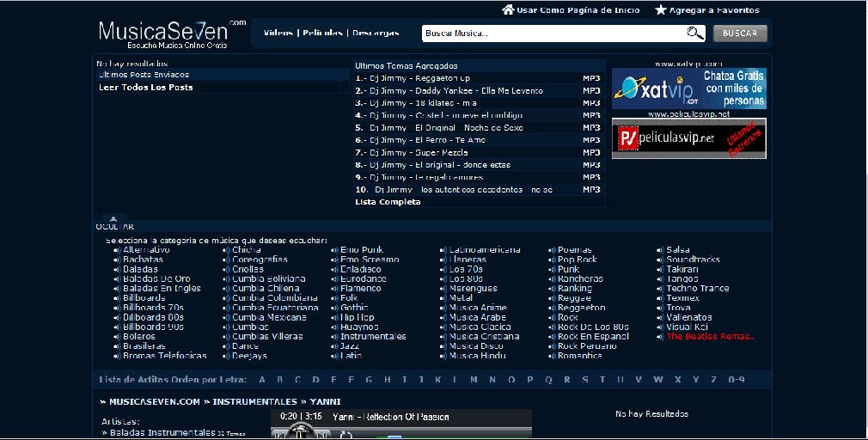Open Dj Jimmy - Reggaeton Up track
The image size is (868, 440).
pyautogui.click(x=419, y=78)
